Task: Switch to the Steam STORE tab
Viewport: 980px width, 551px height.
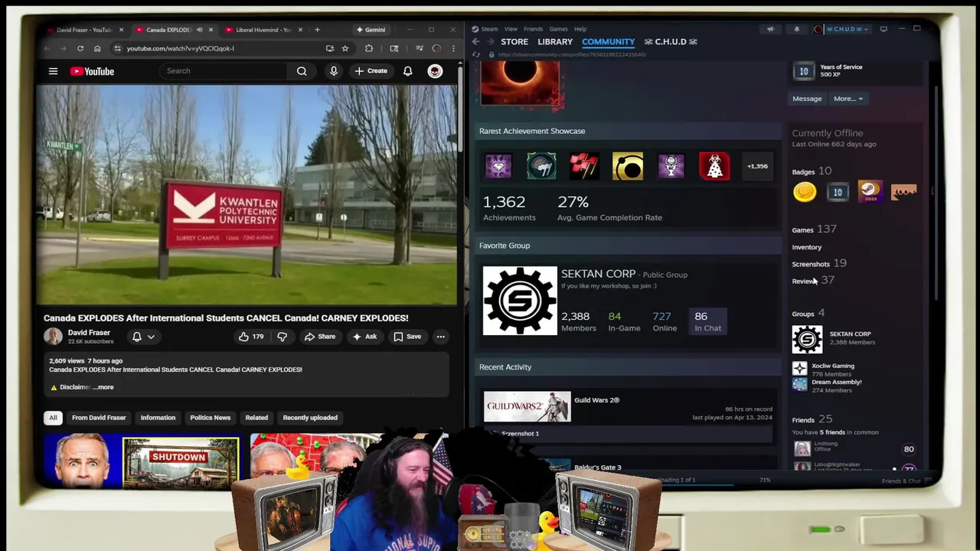Action: [514, 41]
